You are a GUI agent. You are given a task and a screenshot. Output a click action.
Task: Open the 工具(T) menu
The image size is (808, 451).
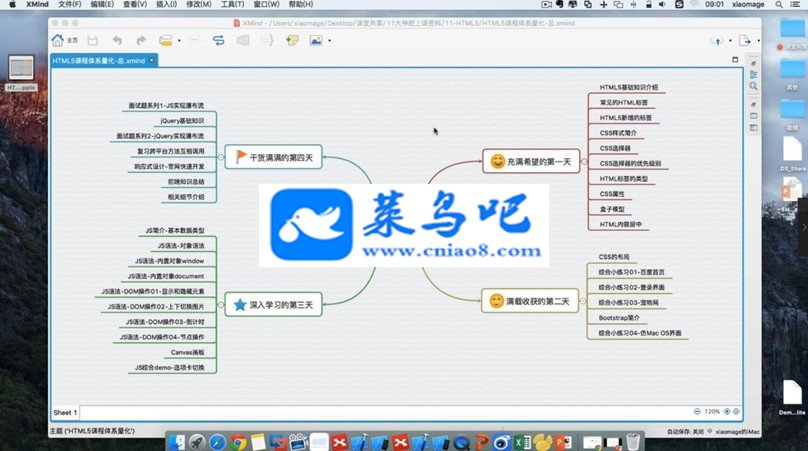(x=232, y=4)
